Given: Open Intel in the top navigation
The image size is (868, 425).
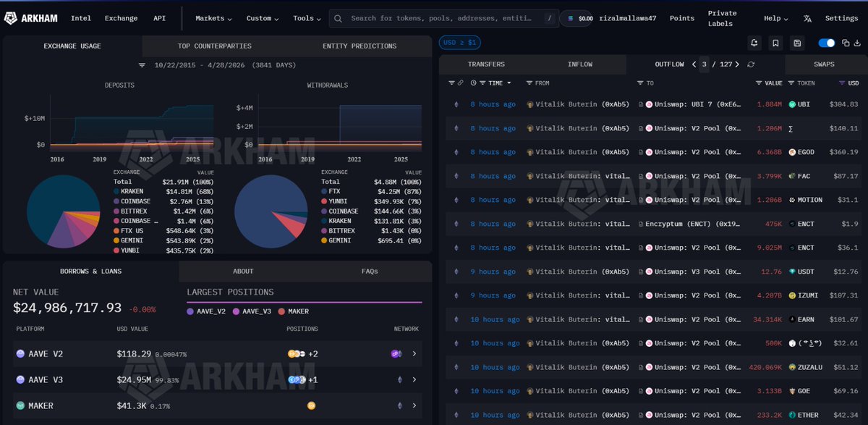Looking at the screenshot, I should point(81,18).
